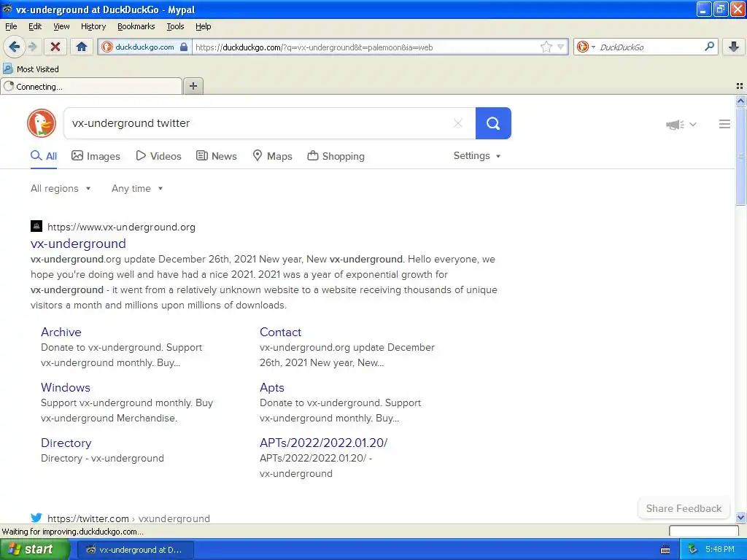Open the File menu
The width and height of the screenshot is (747, 560).
coord(11,26)
